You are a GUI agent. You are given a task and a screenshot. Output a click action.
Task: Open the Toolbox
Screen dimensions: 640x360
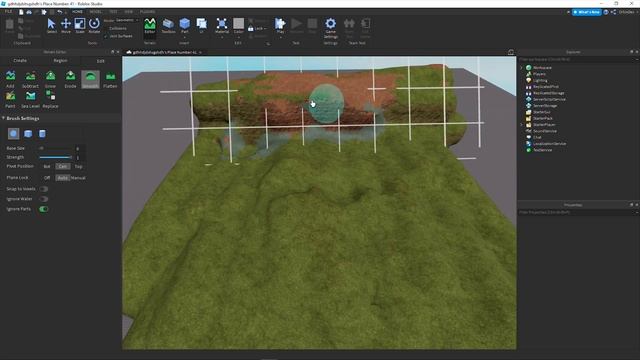[x=168, y=26]
